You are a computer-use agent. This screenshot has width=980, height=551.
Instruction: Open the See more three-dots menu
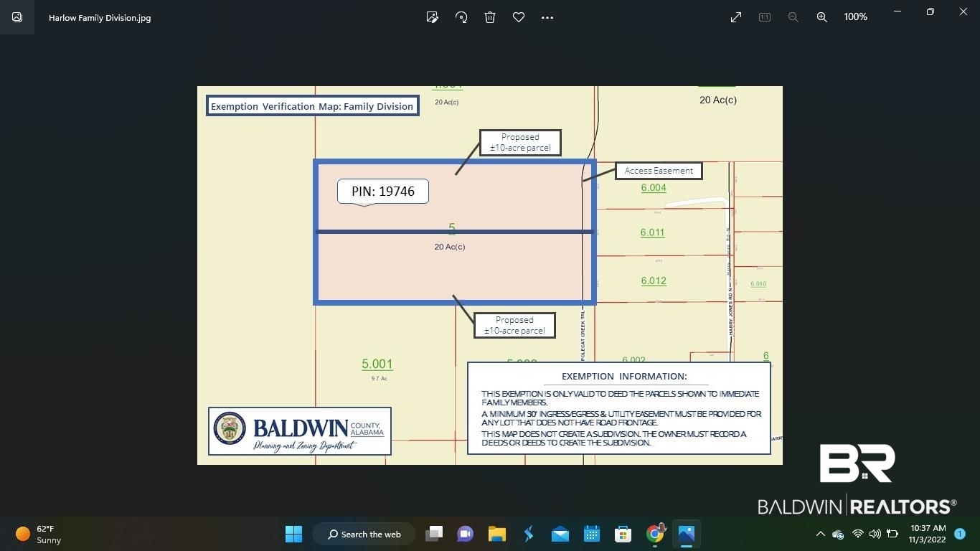coord(547,17)
